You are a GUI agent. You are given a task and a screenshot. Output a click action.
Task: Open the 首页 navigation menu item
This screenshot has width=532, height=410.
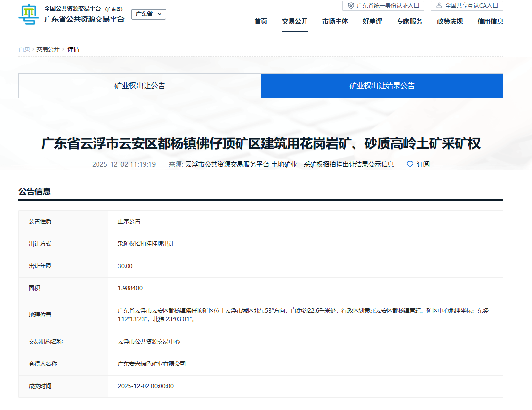coord(261,21)
